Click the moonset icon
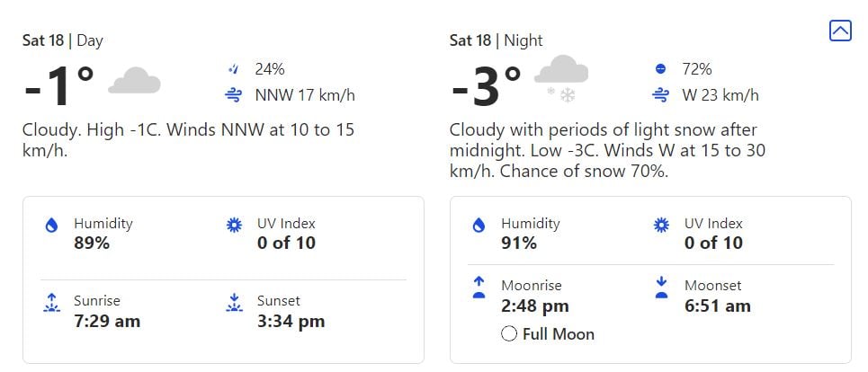Screen dimensions: 868x372 pyautogui.click(x=662, y=288)
